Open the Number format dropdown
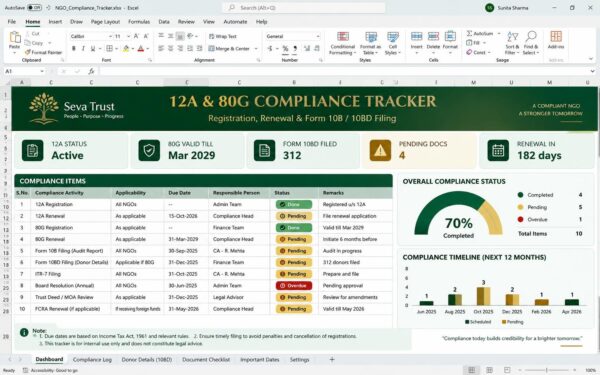The width and height of the screenshot is (600, 375). coord(318,36)
